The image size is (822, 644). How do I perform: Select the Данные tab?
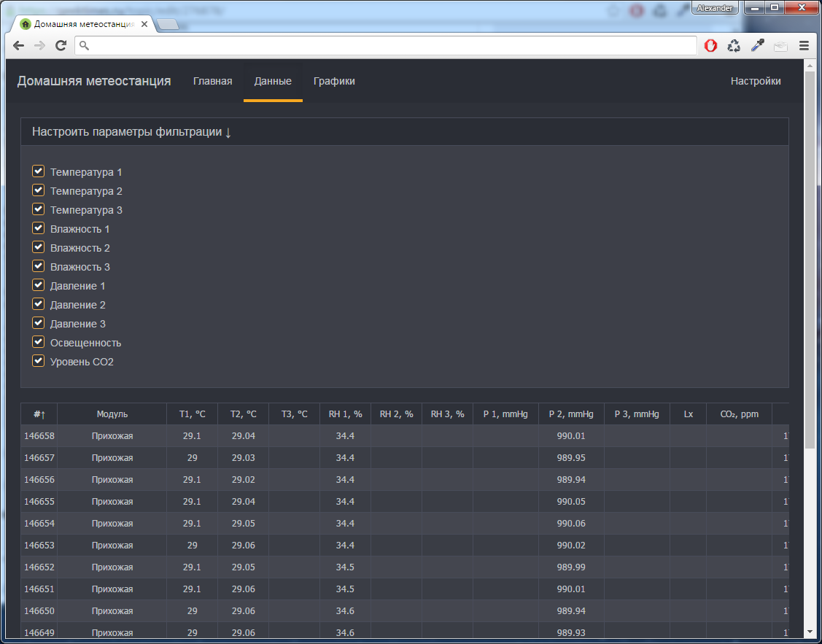point(273,81)
